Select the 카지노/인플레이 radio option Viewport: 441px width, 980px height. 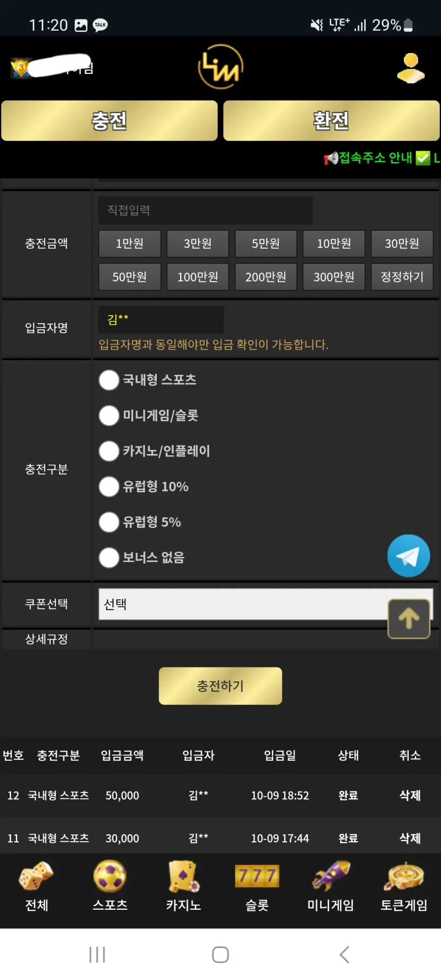(109, 451)
